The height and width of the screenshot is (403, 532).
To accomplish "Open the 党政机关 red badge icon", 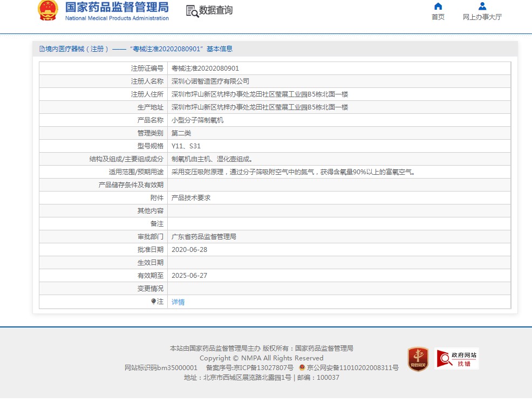I will click(x=418, y=359).
